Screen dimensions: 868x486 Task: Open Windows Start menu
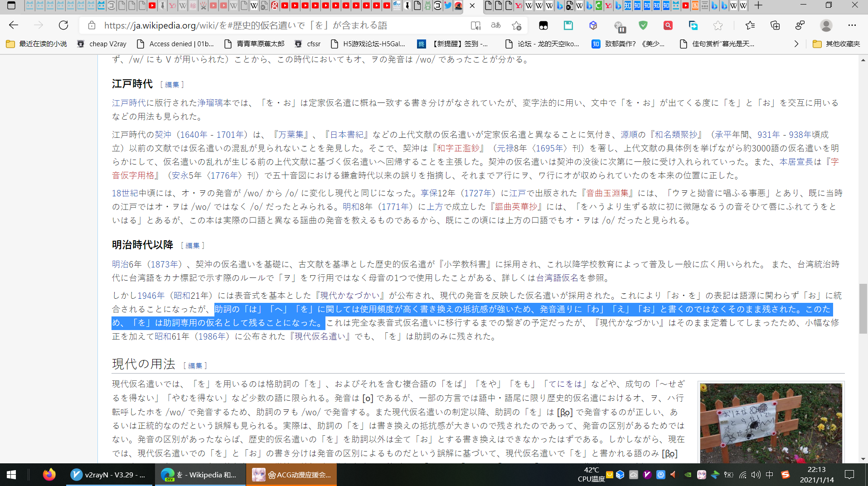[11, 475]
